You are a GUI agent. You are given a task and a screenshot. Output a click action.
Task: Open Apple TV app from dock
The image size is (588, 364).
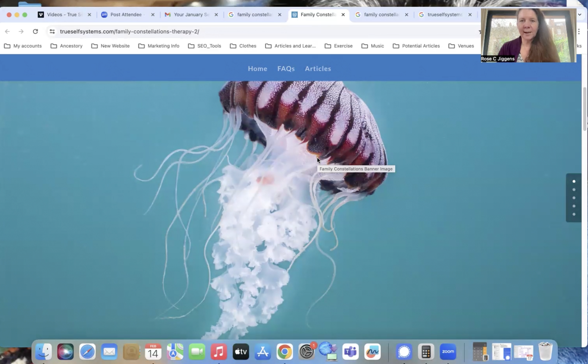click(x=241, y=351)
